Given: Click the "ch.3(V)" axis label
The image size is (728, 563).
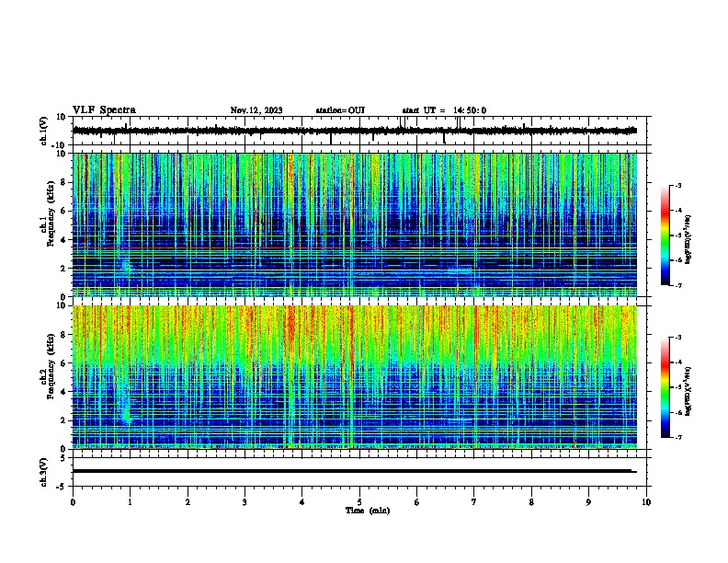Looking at the screenshot, I should (44, 472).
